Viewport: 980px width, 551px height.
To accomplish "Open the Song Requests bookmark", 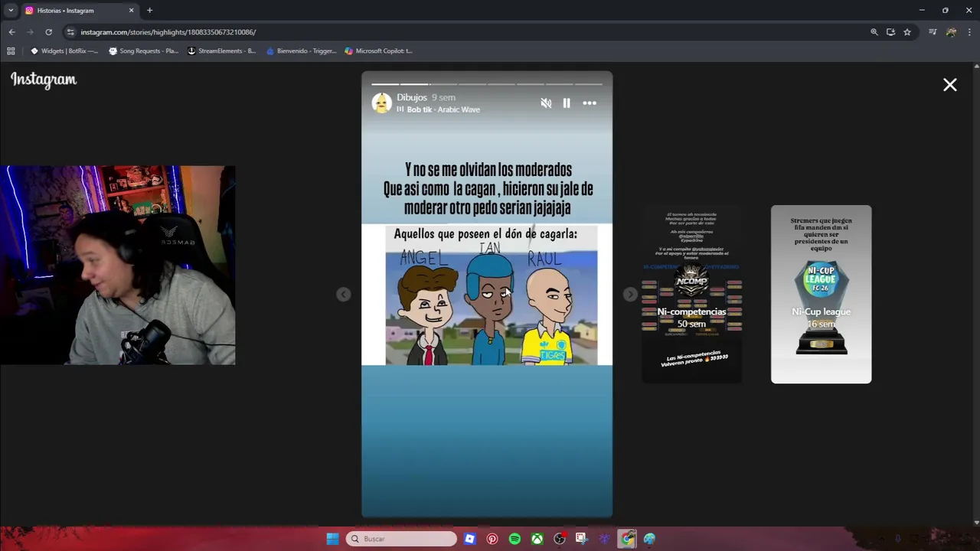I will click(x=144, y=51).
